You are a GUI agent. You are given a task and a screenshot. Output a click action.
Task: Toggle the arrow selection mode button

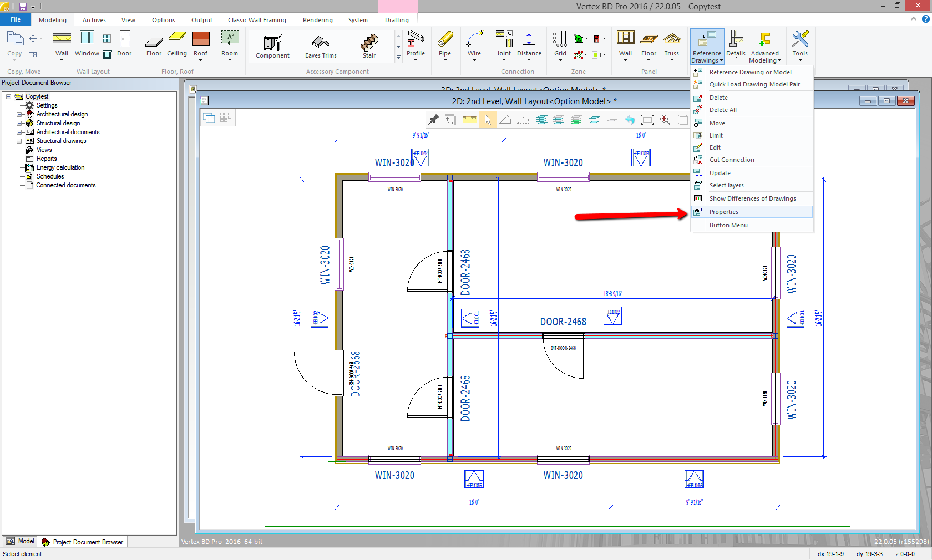tap(488, 120)
